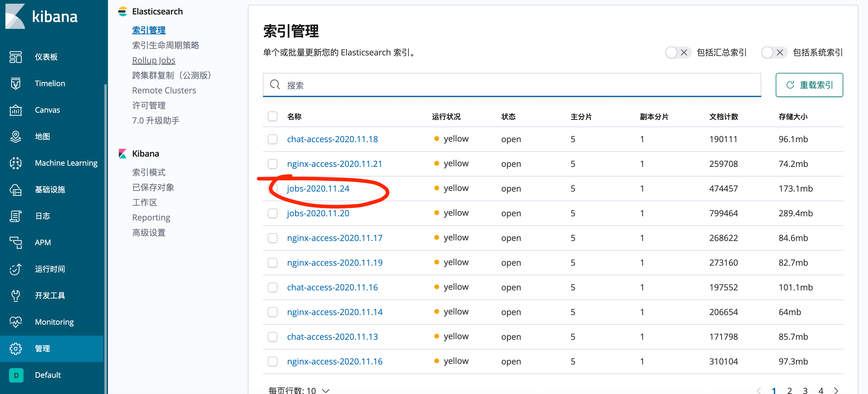Open the Machine Learning icon
Image resolution: width=868 pixels, height=394 pixels.
click(15, 163)
